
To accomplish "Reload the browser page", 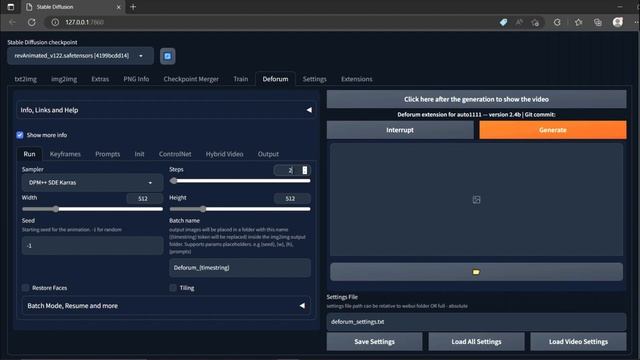I will click(x=31, y=22).
